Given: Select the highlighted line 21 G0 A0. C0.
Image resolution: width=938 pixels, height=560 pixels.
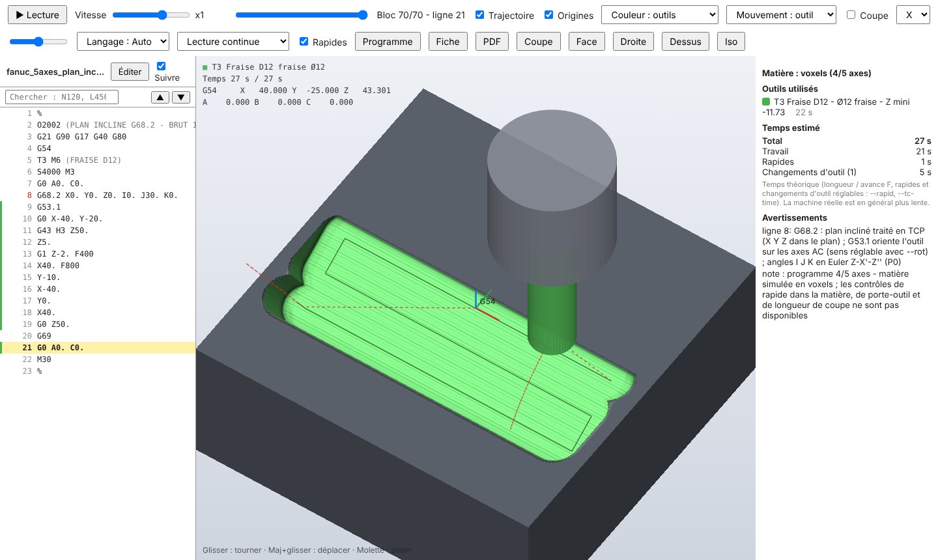Looking at the screenshot, I should 98,348.
